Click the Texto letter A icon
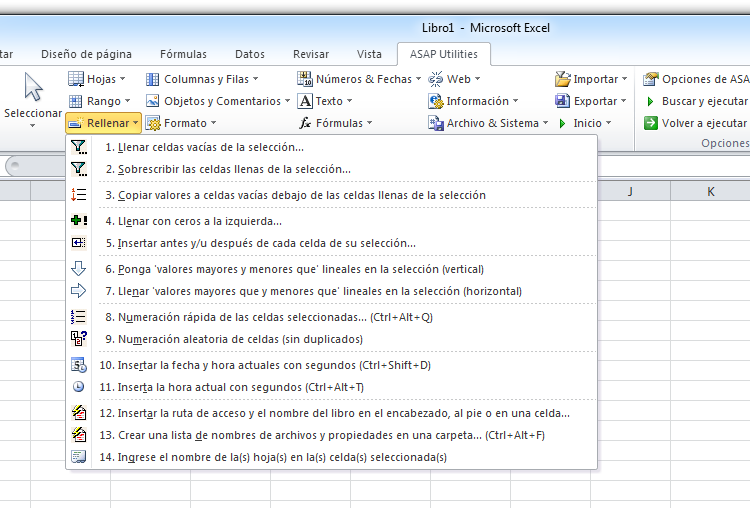Viewport: 750px width, 508px height. point(305,101)
